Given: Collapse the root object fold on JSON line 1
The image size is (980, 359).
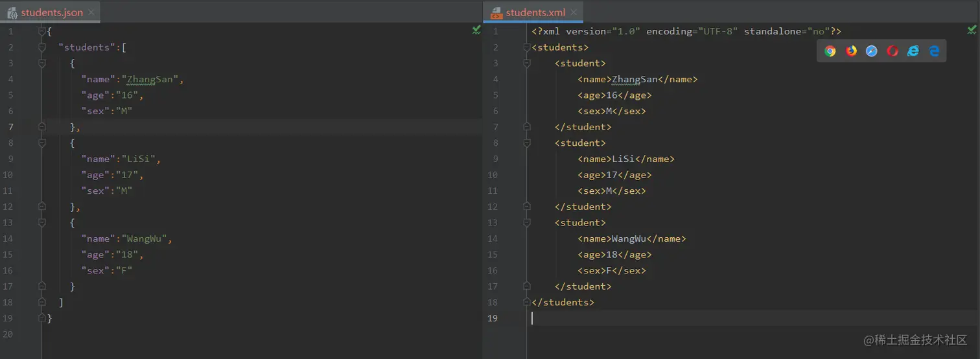Looking at the screenshot, I should click(x=42, y=31).
